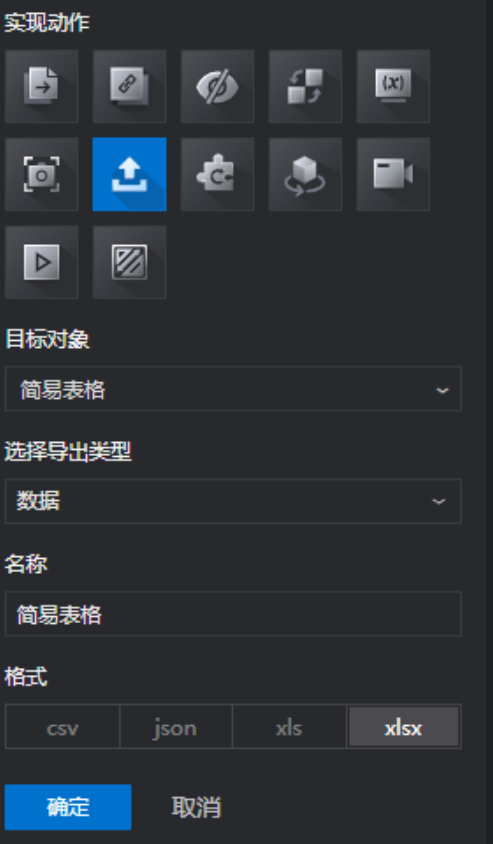Select the rotating 3D cube action icon
The width and height of the screenshot is (493, 844).
tap(305, 174)
